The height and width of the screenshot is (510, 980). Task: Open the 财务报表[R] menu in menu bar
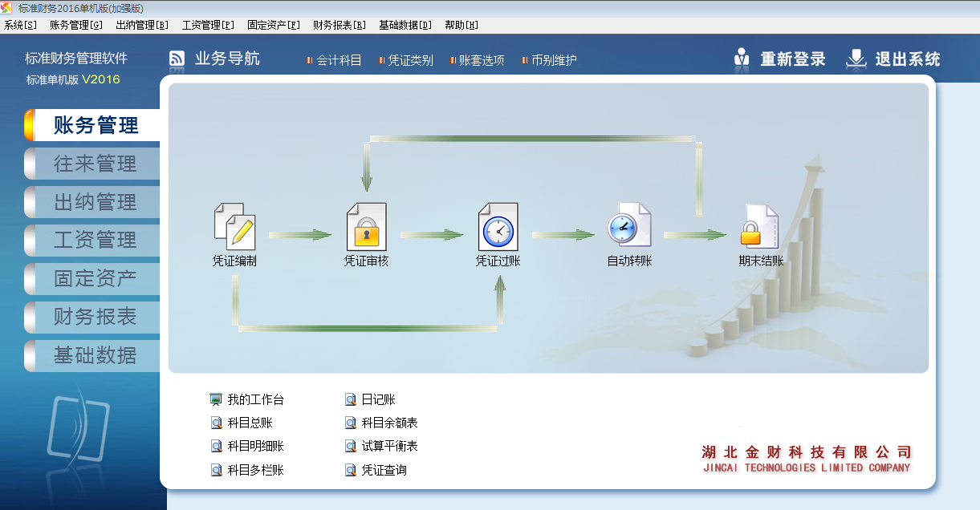click(x=339, y=25)
